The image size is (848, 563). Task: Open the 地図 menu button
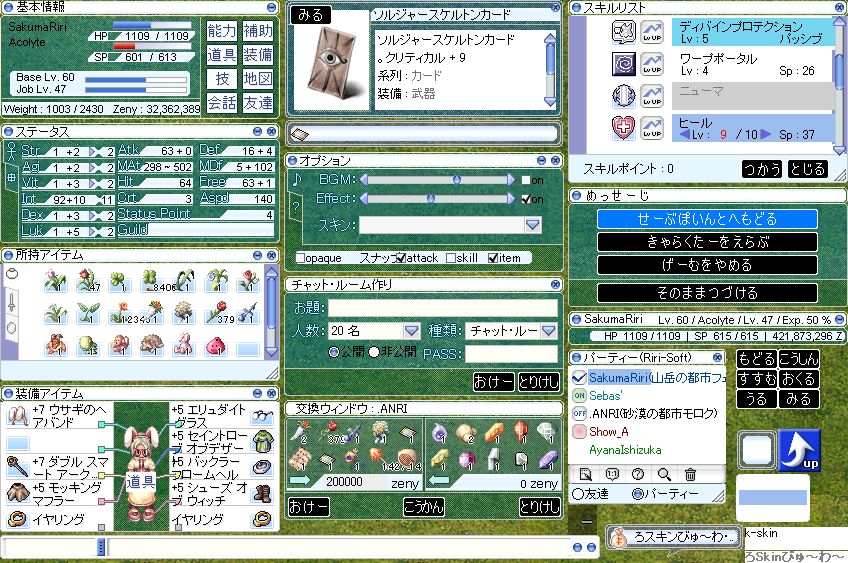click(x=258, y=78)
